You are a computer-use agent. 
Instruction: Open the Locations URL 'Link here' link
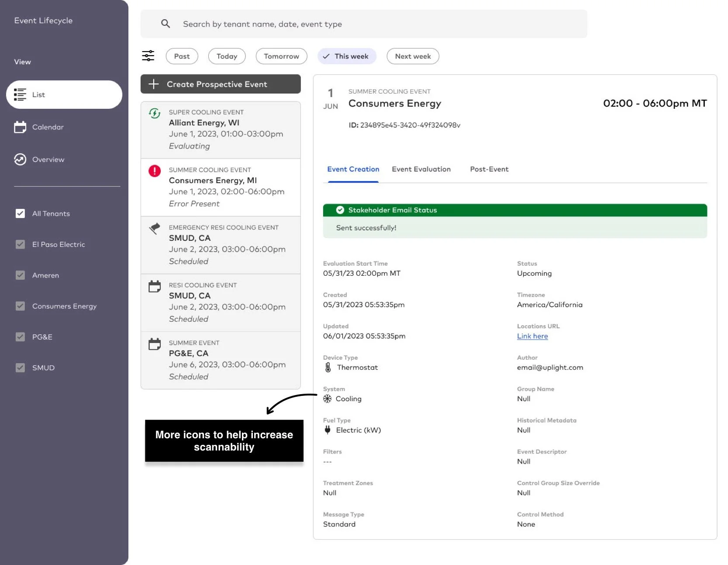532,336
